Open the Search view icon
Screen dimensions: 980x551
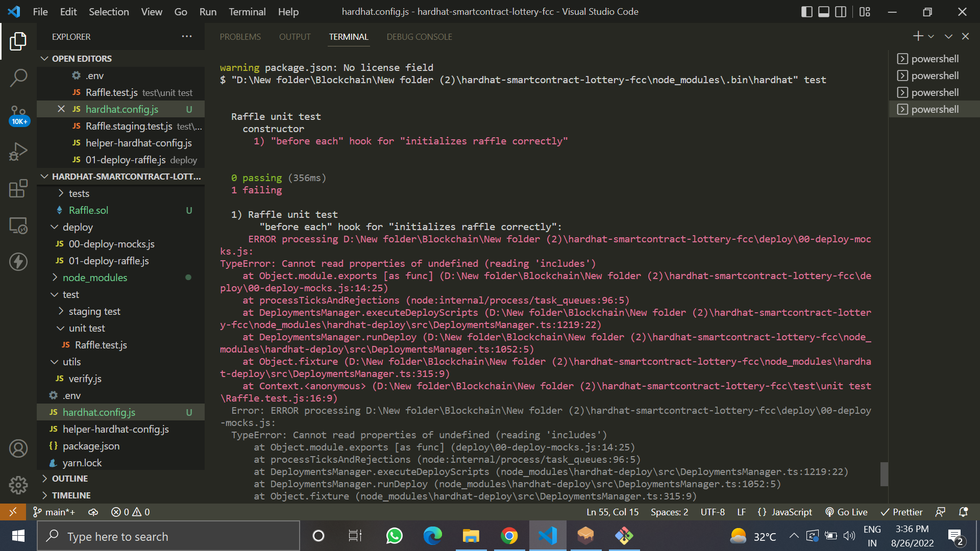point(18,78)
